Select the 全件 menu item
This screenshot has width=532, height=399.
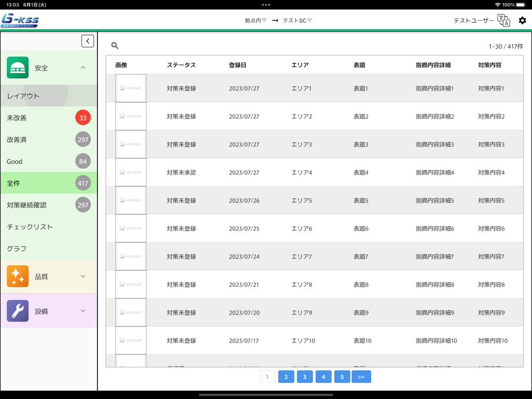tap(48, 183)
